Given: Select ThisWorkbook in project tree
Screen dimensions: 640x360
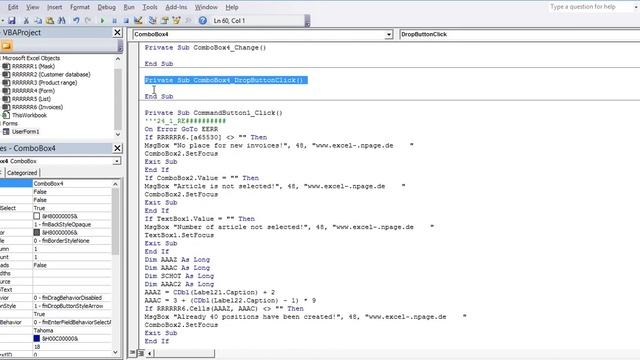Looking at the screenshot, I should pyautogui.click(x=29, y=115).
